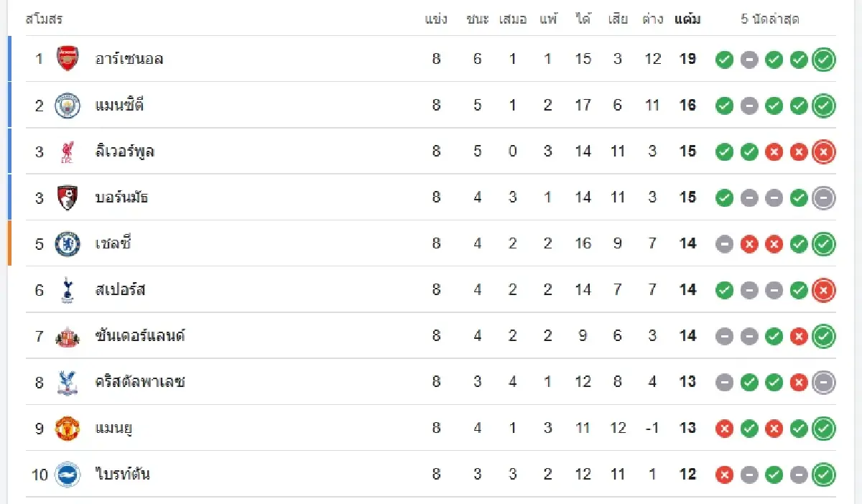This screenshot has height=504, width=862.
Task: Click the Chelsea club crest
Action: pyautogui.click(x=68, y=244)
